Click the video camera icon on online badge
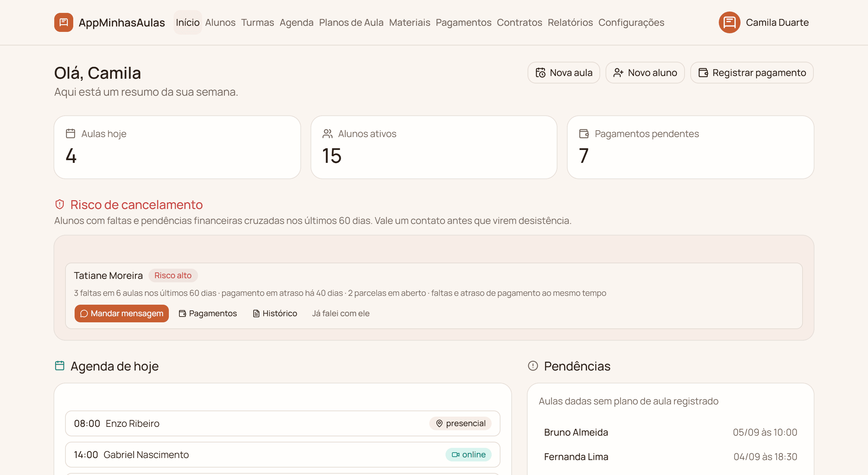Screen dimensions: 868x475 (456, 455)
